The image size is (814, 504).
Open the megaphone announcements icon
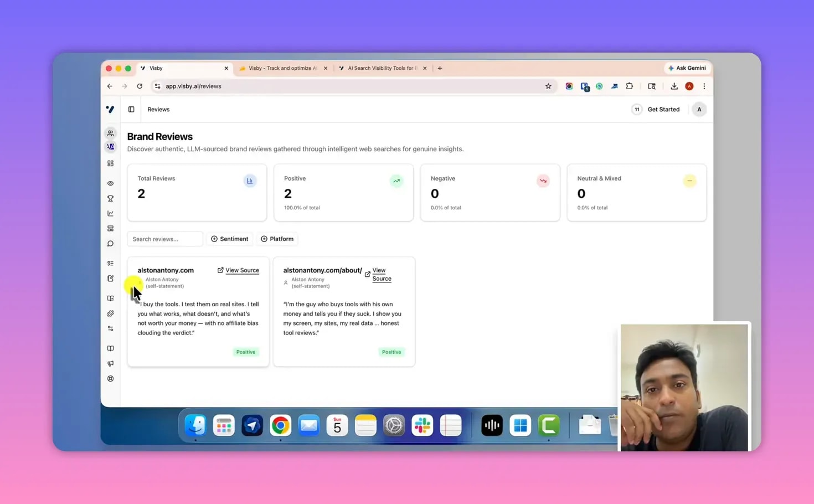[110, 363]
